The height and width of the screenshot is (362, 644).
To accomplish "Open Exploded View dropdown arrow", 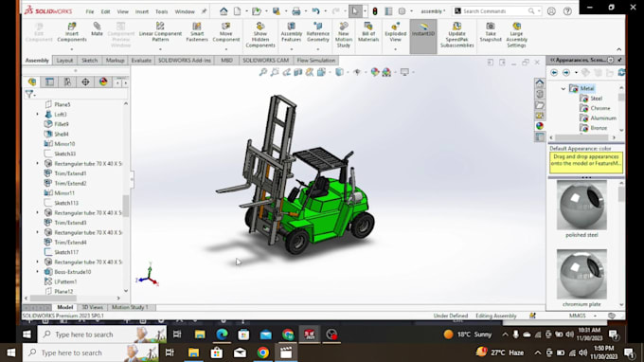I will (x=395, y=49).
